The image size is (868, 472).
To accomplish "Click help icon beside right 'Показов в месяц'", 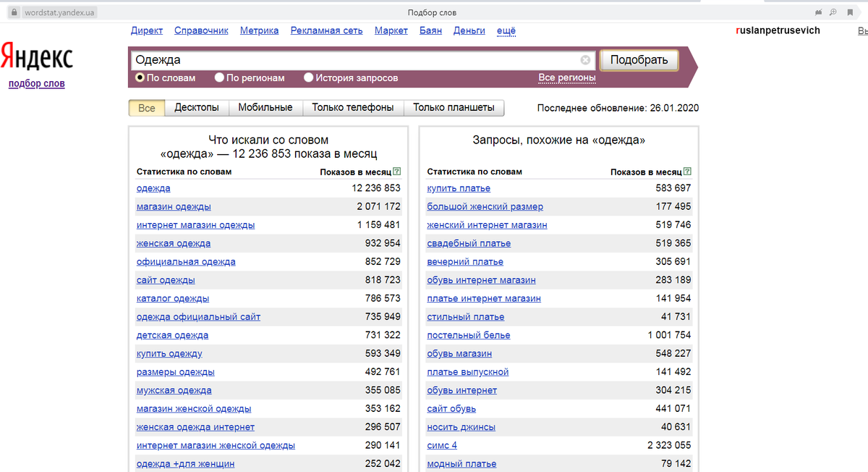I will click(687, 172).
